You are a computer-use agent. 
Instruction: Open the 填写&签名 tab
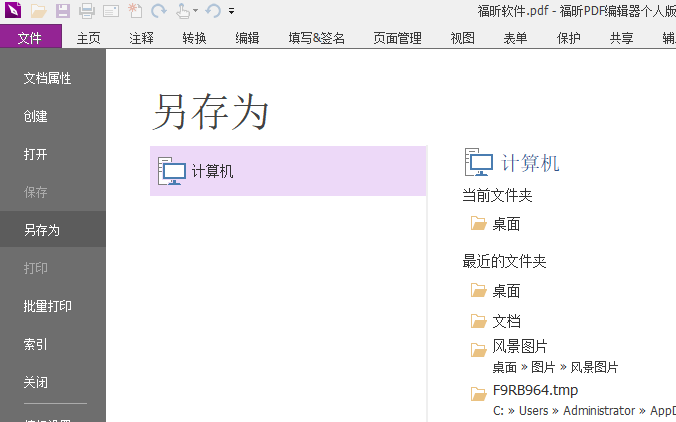pos(317,38)
